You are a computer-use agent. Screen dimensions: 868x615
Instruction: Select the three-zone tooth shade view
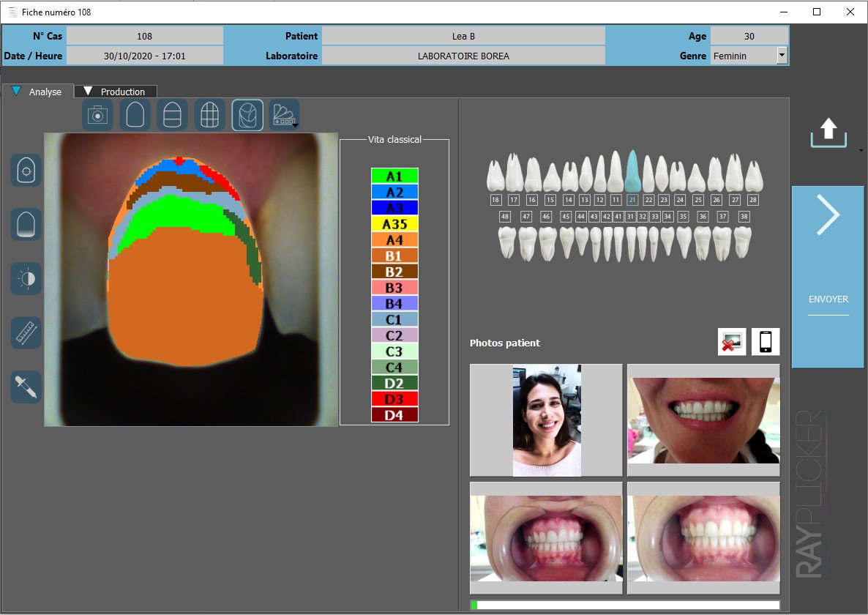[173, 116]
